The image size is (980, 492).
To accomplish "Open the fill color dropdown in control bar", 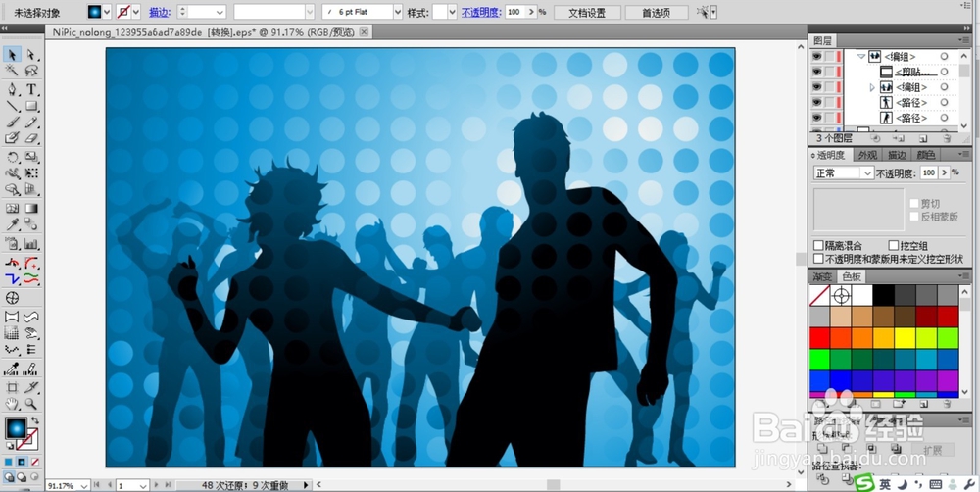I will [106, 12].
